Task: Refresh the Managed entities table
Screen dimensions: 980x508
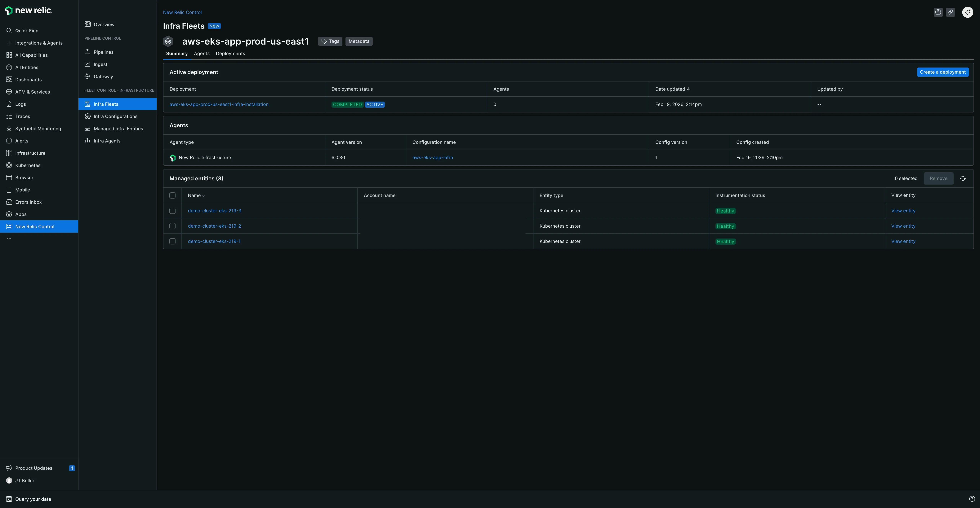Action: [x=963, y=178]
